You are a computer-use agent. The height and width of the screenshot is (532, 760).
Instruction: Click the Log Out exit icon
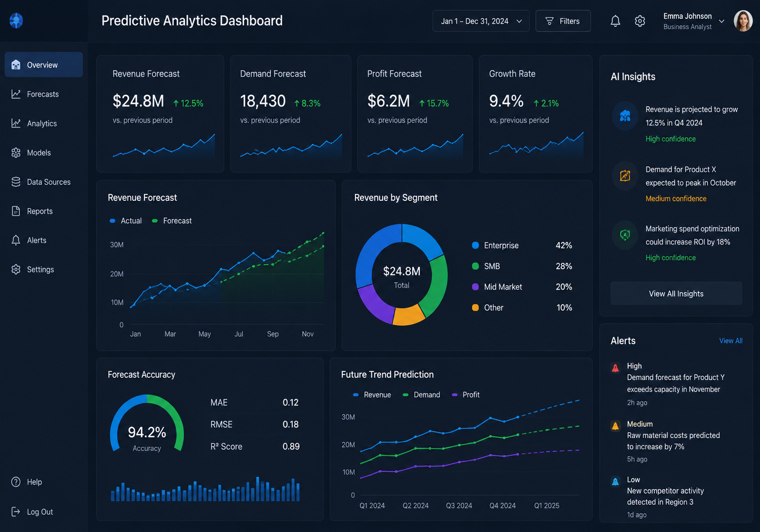coord(16,512)
